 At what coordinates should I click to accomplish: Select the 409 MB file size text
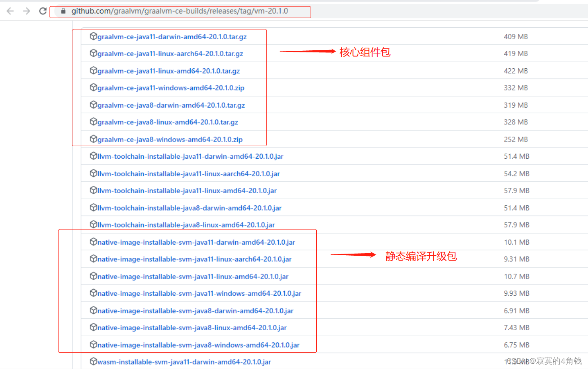point(516,37)
